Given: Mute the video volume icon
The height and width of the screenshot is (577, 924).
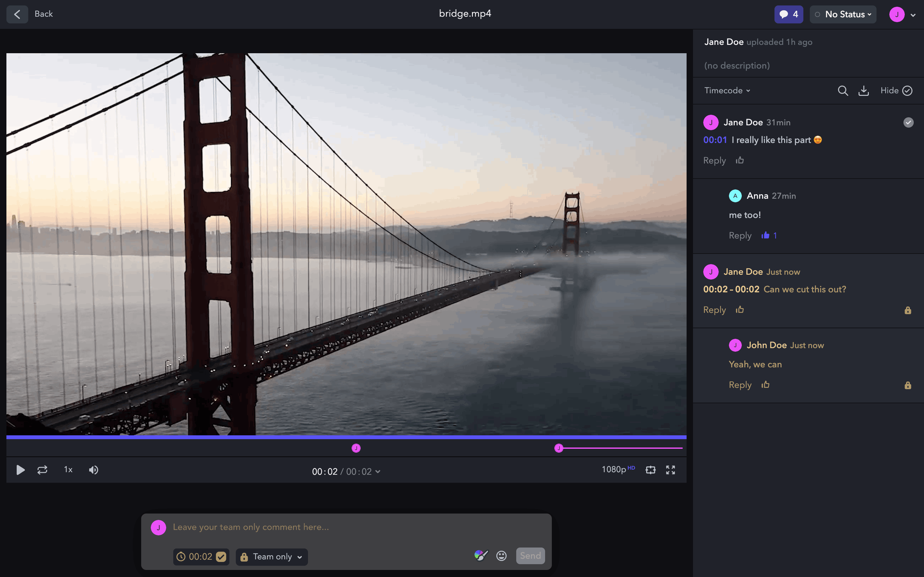Looking at the screenshot, I should click(x=94, y=470).
